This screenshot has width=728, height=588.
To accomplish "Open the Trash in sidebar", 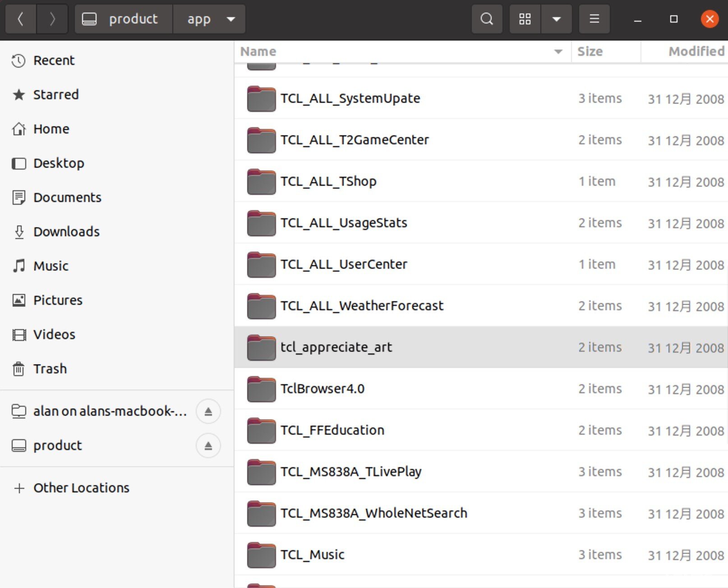I will click(x=50, y=369).
